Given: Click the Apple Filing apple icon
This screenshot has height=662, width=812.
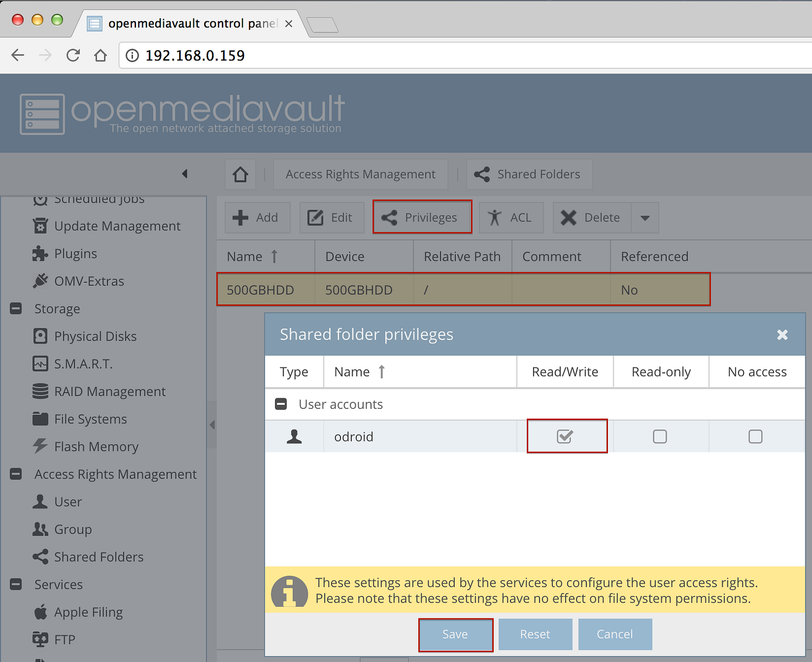Looking at the screenshot, I should [x=40, y=612].
